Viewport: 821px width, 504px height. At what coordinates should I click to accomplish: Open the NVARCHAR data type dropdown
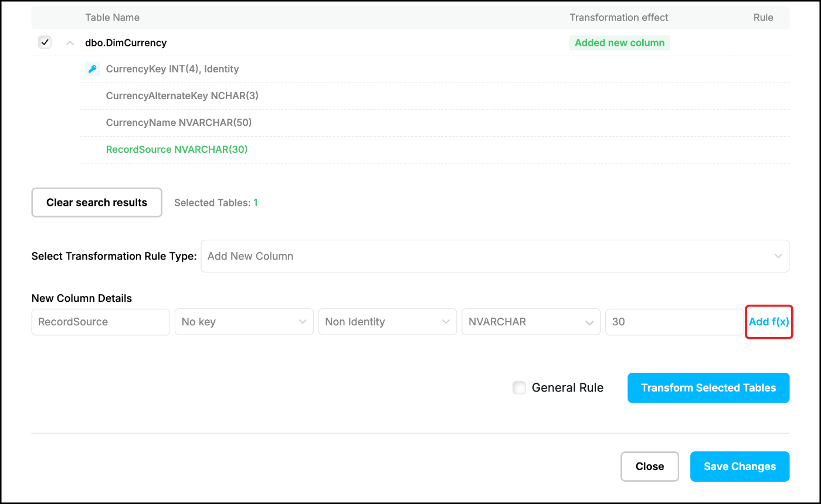(x=531, y=322)
